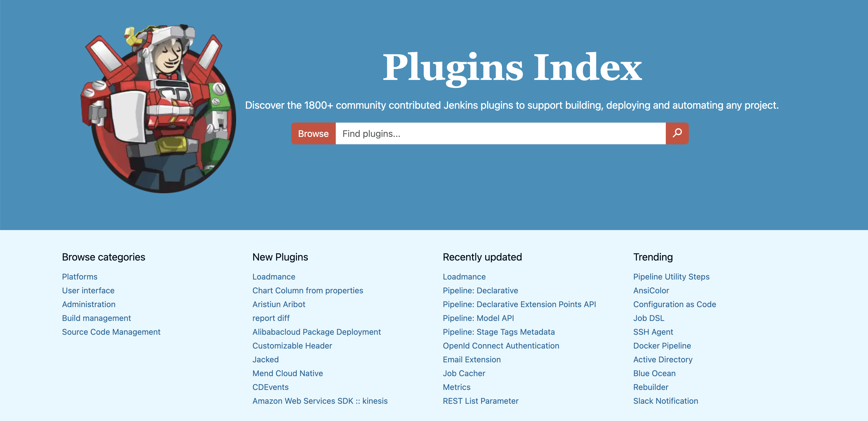
Task: Open the Pipeline: Declarative plugin
Action: 480,290
